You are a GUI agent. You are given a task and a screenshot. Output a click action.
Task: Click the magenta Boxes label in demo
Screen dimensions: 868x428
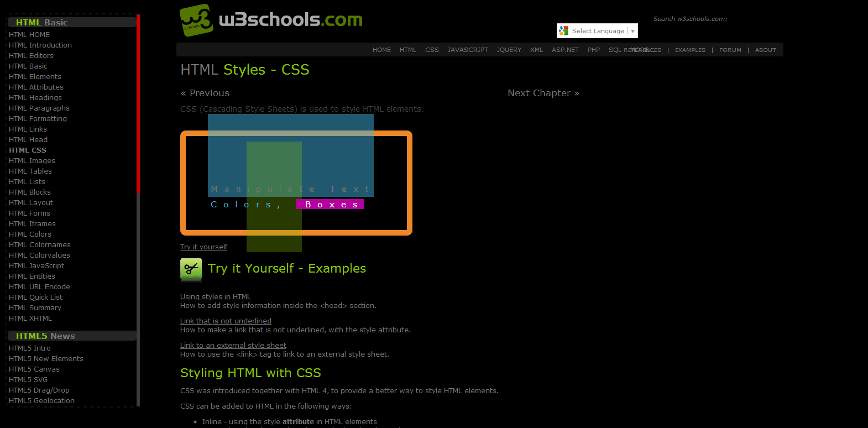click(x=330, y=205)
